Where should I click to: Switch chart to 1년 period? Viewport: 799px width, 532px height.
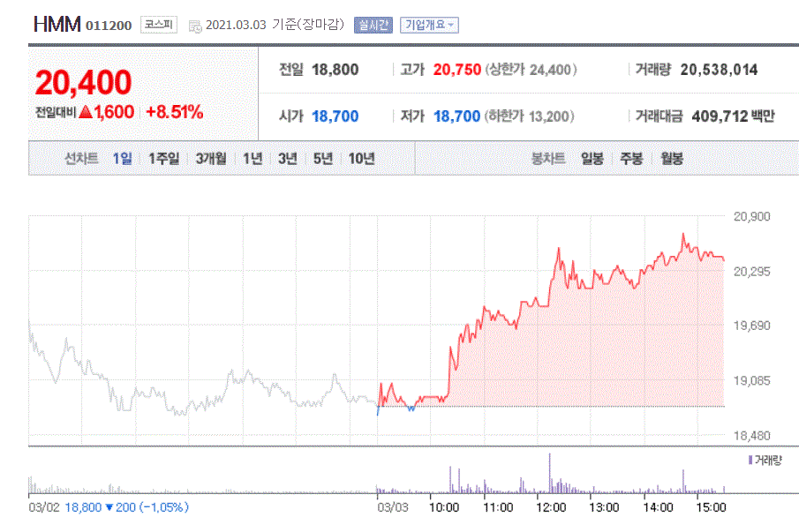pos(253,159)
